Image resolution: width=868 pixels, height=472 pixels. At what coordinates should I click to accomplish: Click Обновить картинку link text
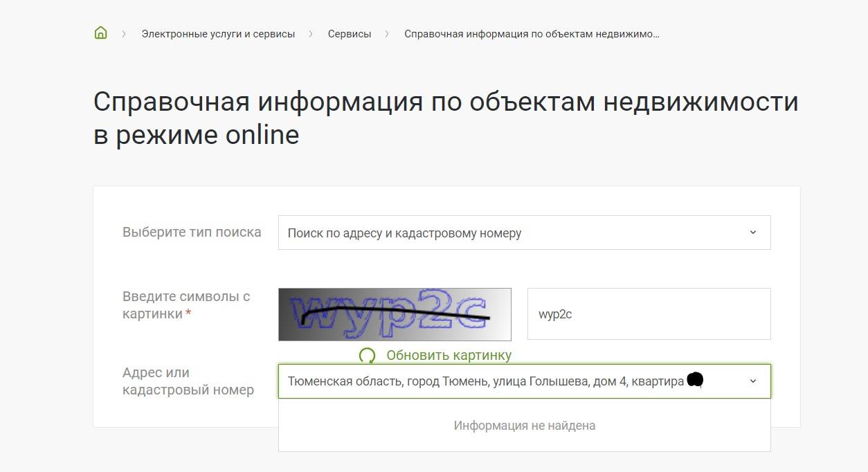[x=449, y=356]
